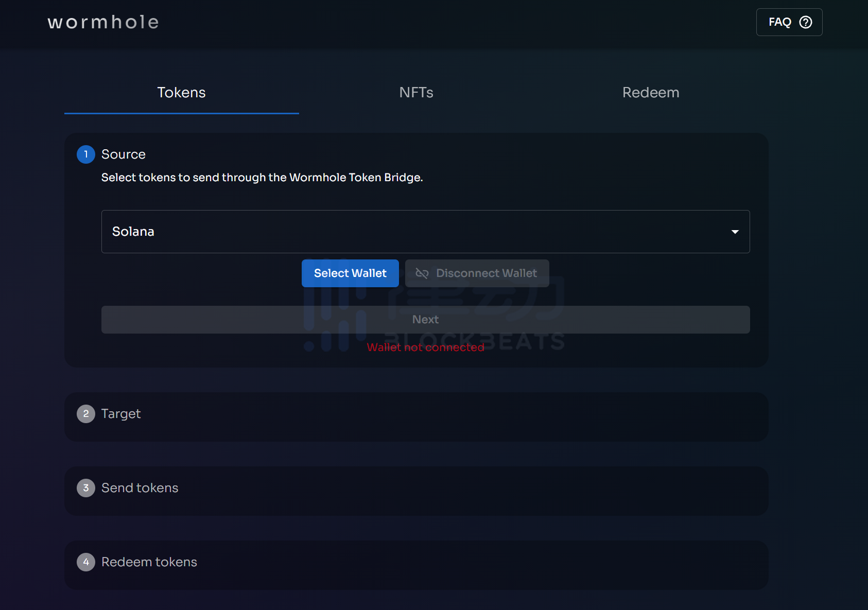Click the Disconnect Wallet button label
868x610 pixels.
point(486,273)
